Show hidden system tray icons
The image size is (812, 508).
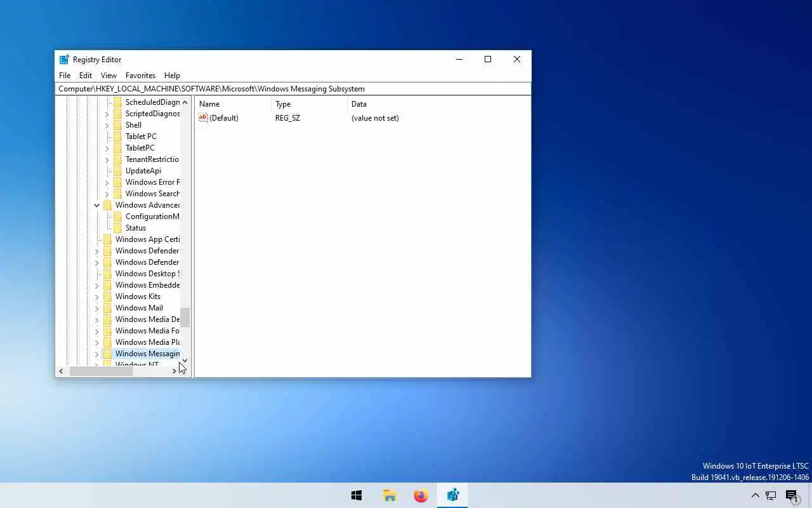pyautogui.click(x=755, y=496)
